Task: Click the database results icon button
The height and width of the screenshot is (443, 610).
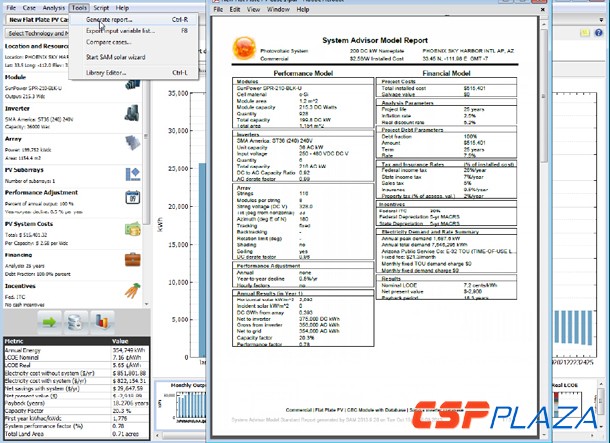Action: [x=74, y=321]
